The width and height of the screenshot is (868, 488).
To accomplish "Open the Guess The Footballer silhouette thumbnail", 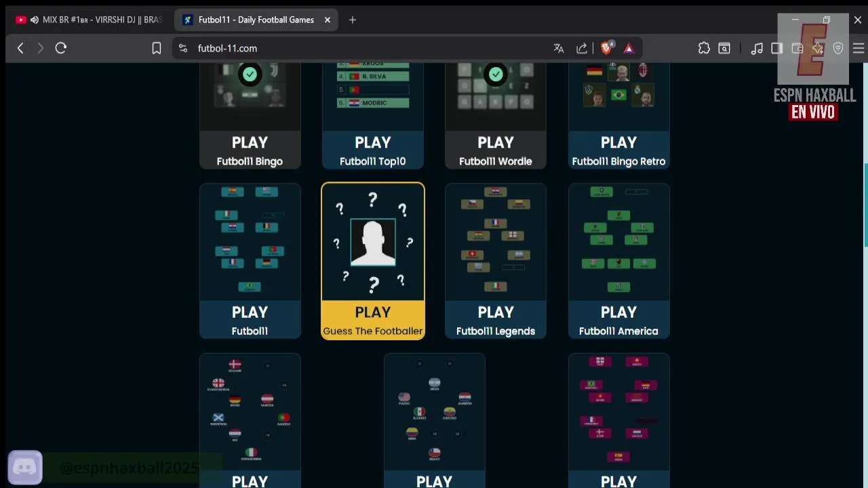I will (373, 242).
